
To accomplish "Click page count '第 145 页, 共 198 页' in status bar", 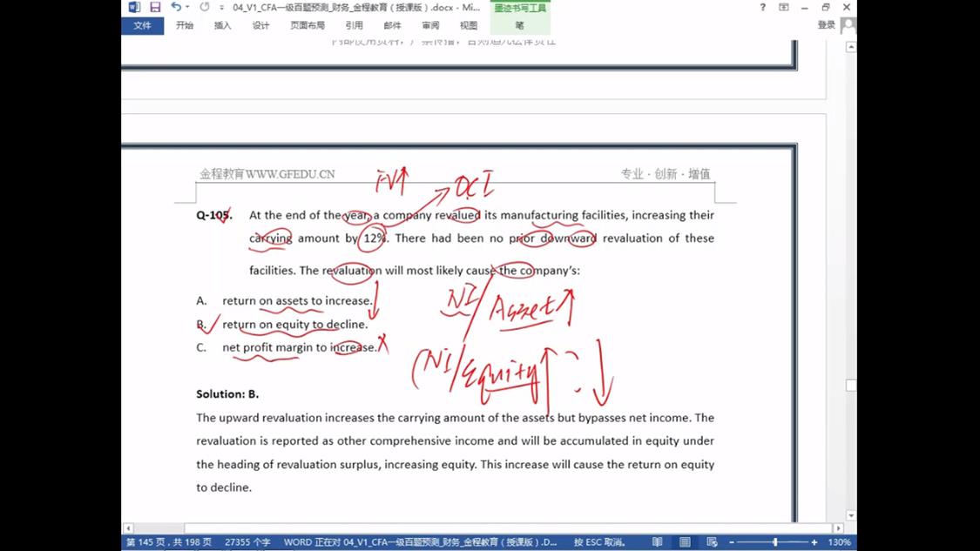I will 169,542.
